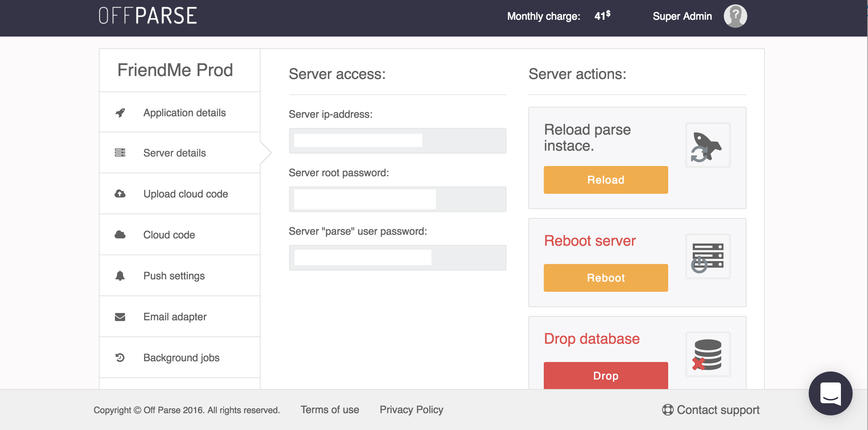Viewport: 868px width, 430px height.
Task: Click the history icon for Background jobs
Action: (x=120, y=358)
